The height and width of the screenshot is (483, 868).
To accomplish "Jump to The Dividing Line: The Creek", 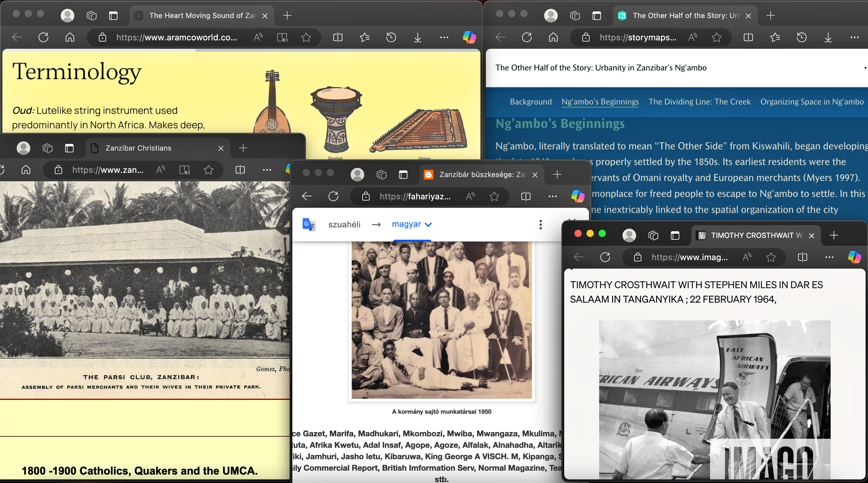I will [x=700, y=102].
